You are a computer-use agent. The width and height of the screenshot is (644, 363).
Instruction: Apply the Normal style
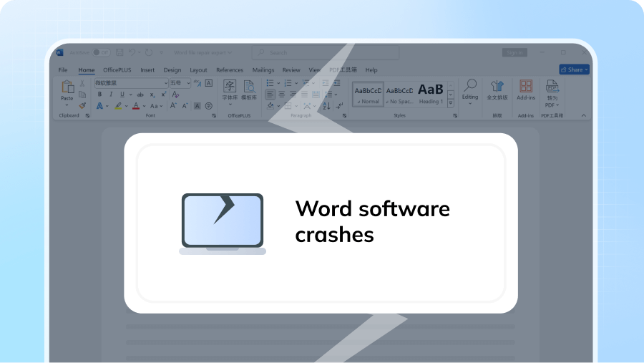pyautogui.click(x=368, y=95)
